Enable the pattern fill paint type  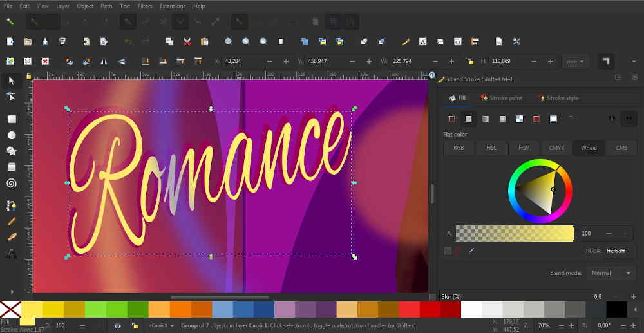pyautogui.click(x=519, y=119)
